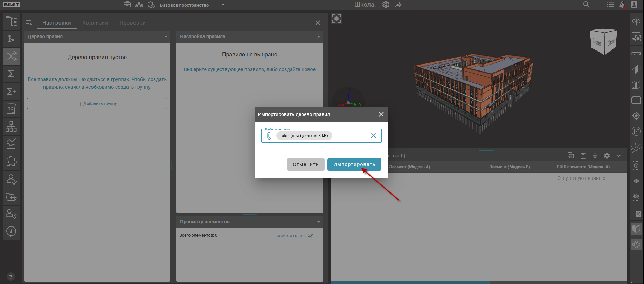The image size is (644, 284).
Task: Open the puzzle plugin icon in sidebar
Action: tap(11, 161)
